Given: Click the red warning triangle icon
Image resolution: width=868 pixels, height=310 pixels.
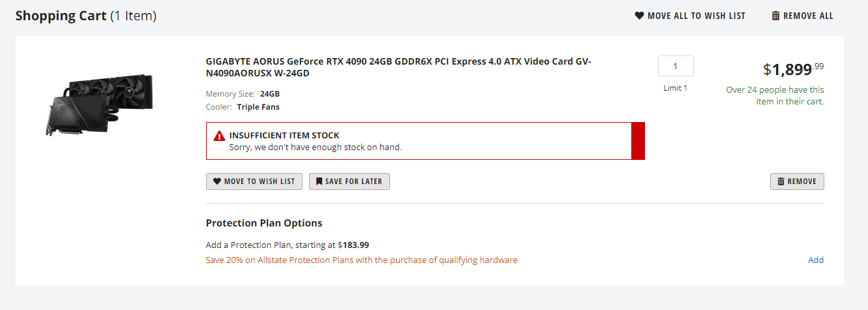Looking at the screenshot, I should 219,136.
